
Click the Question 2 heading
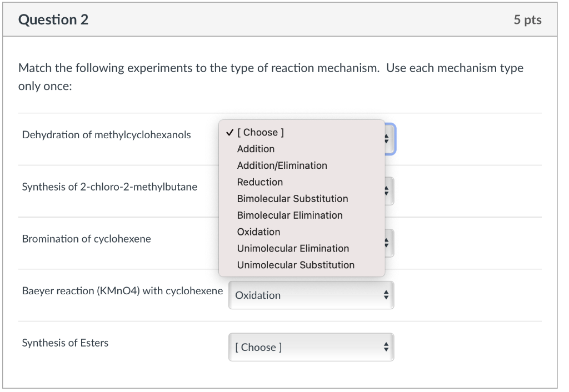point(53,20)
